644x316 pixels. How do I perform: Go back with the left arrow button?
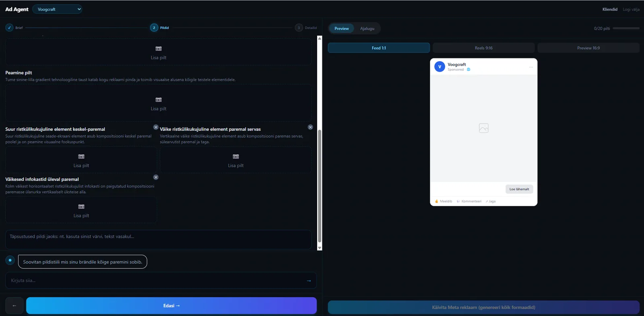click(14, 306)
